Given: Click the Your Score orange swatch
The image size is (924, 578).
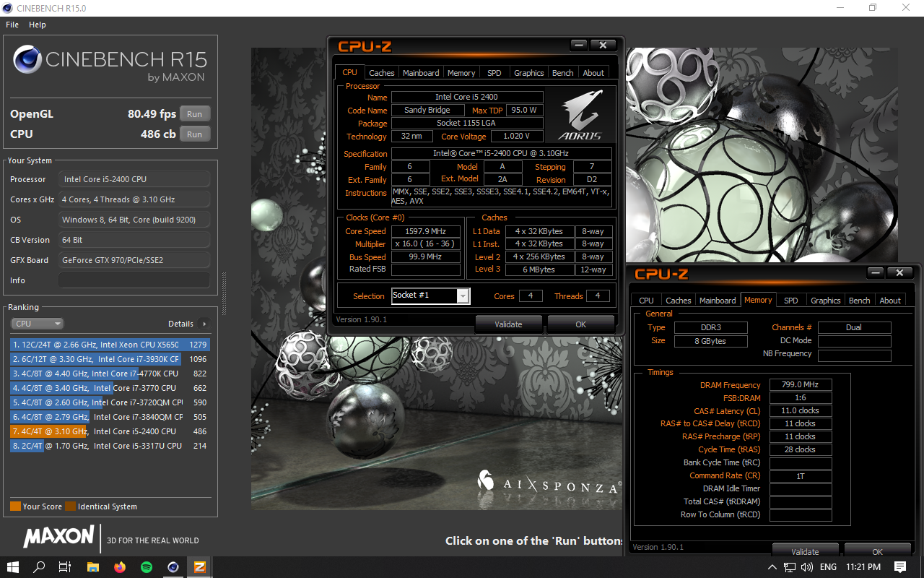Looking at the screenshot, I should coord(15,506).
